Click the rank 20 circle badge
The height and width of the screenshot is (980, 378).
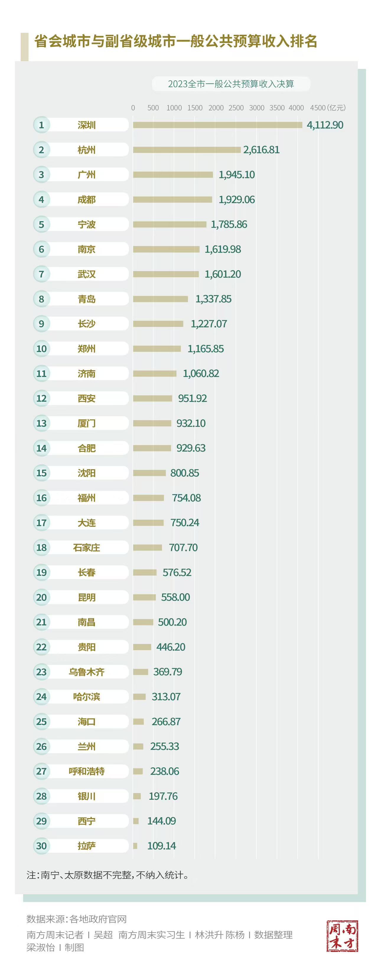point(42,597)
